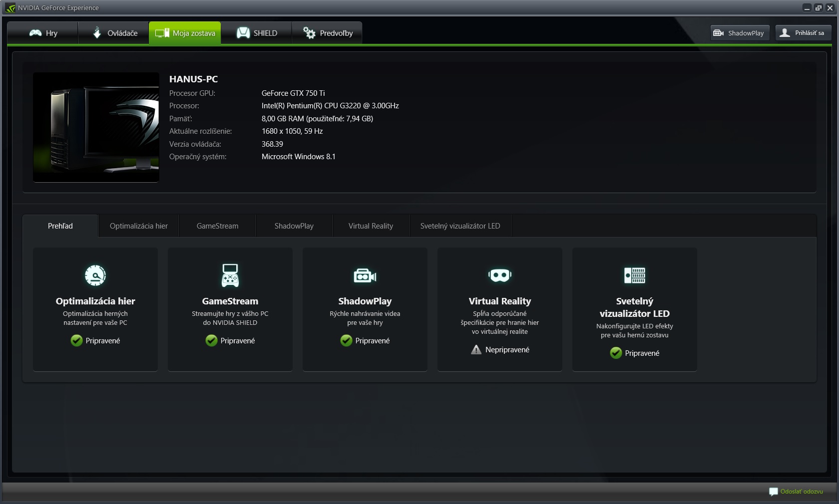Click the LED visualizer icon
839x504 pixels.
pos(634,275)
